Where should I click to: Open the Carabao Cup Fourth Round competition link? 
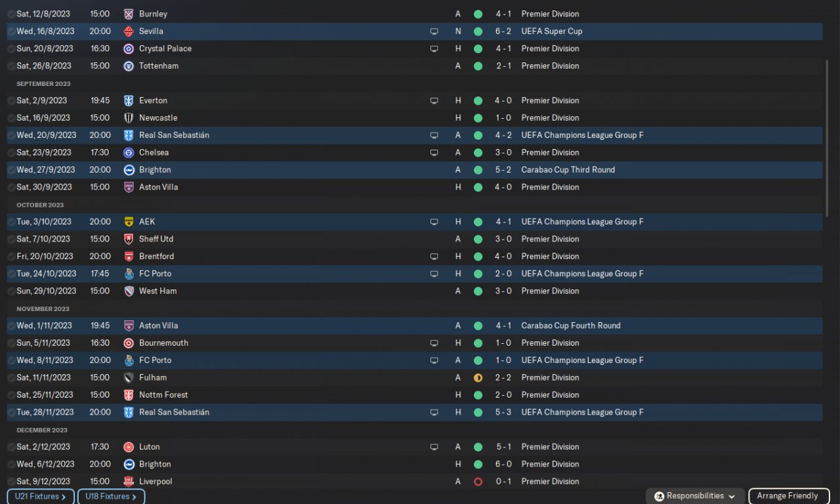570,325
